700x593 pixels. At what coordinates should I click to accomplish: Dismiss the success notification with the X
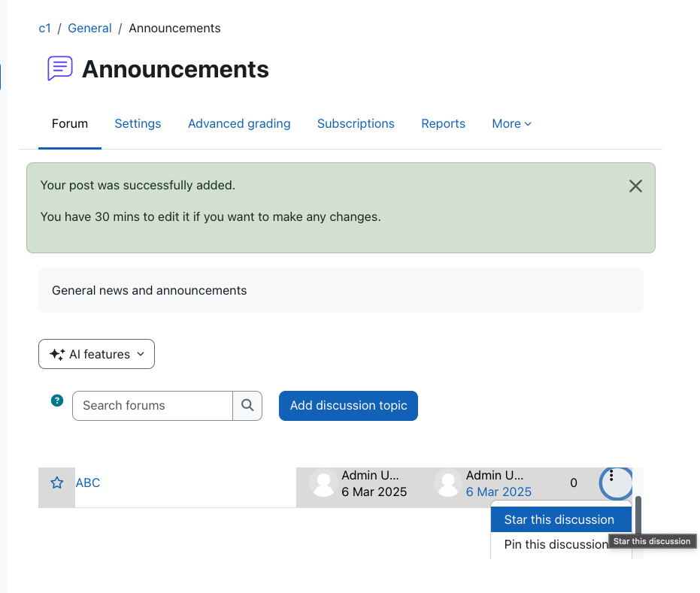(635, 186)
